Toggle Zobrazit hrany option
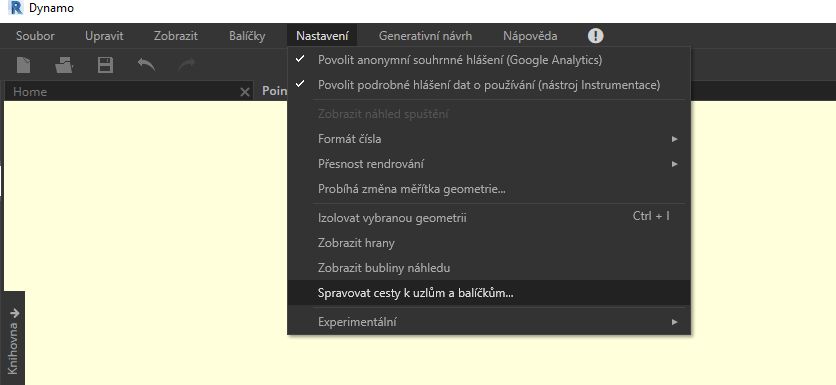 489,243
